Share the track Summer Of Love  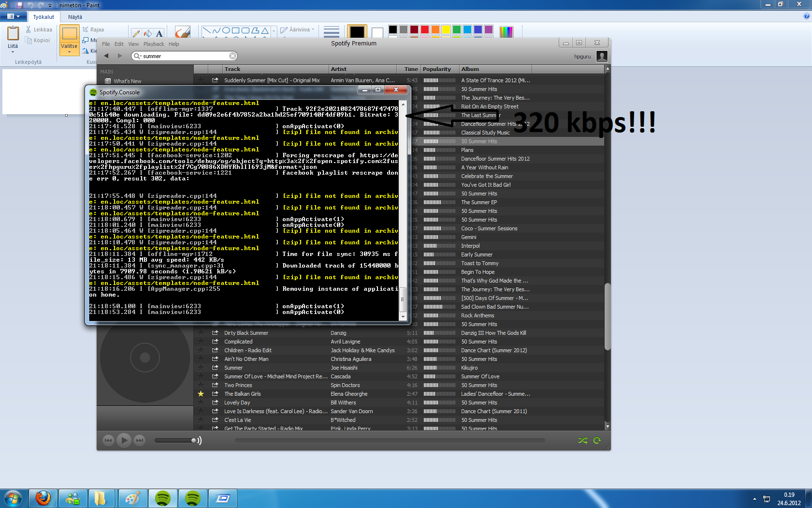point(215,376)
